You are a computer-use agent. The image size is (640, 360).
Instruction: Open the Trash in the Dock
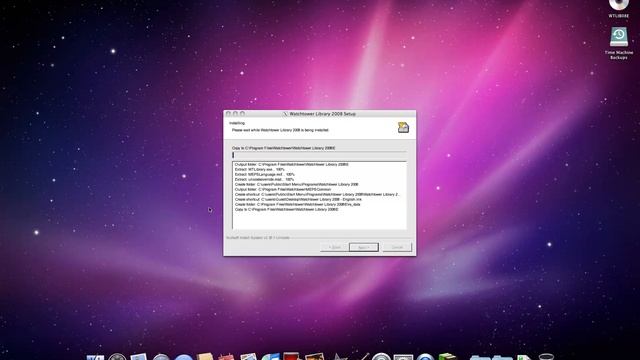coord(546,357)
